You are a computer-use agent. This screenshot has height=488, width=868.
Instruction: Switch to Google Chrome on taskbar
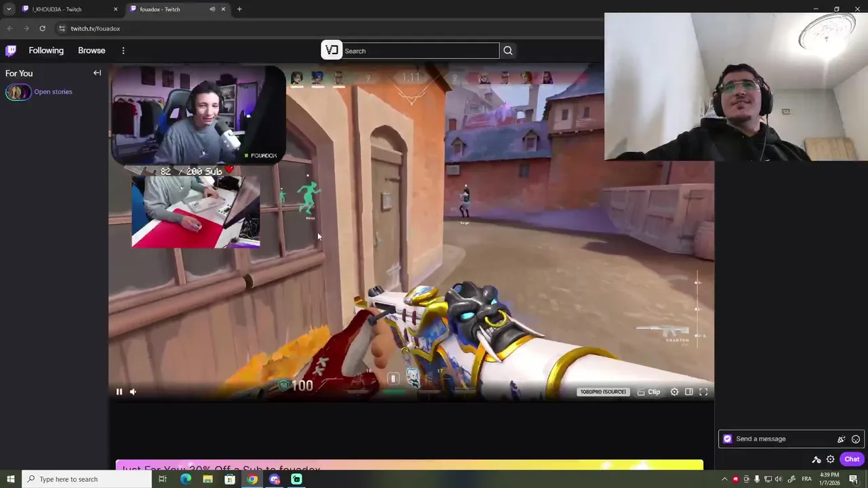252,479
